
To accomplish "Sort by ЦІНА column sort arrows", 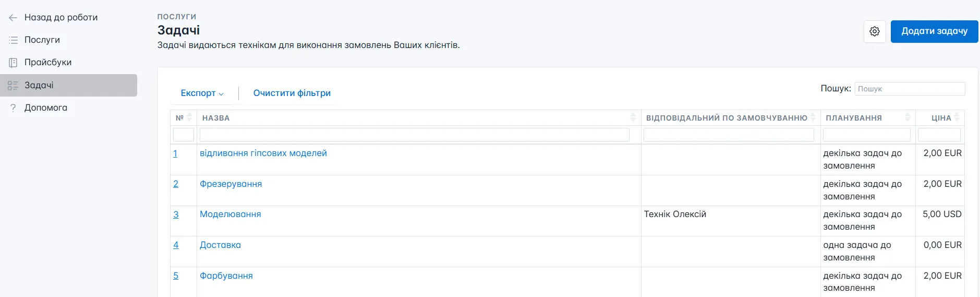I will pyautogui.click(x=957, y=118).
